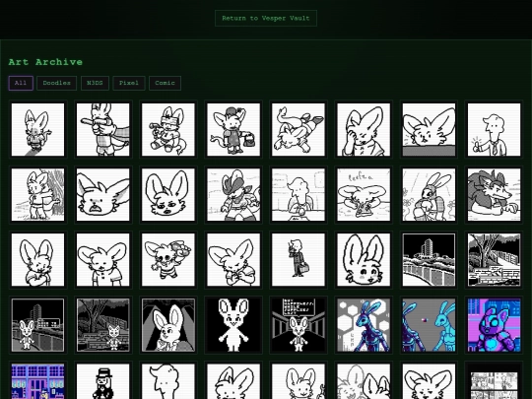Open the creature with crossed arms
Image resolution: width=532 pixels, height=399 pixels.
point(37,260)
